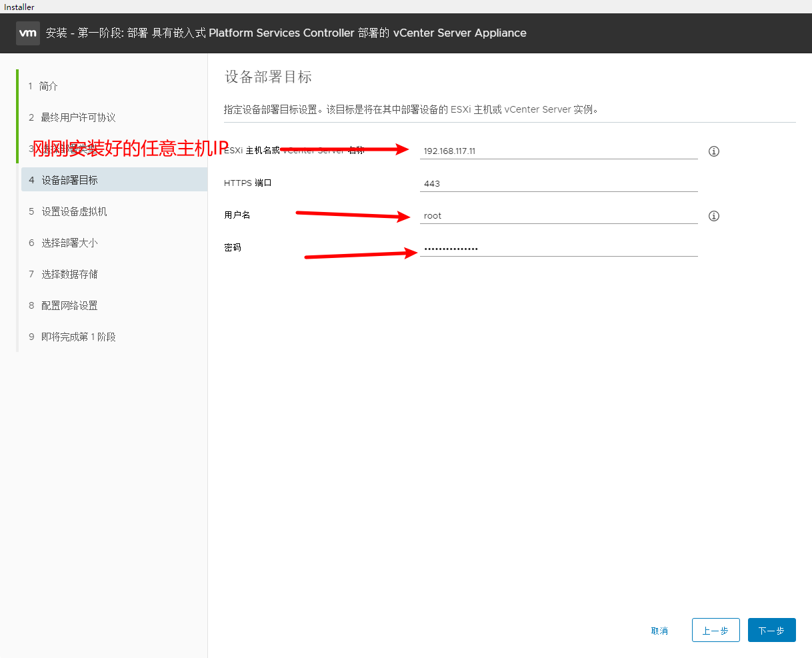Open step 6 选择部署大小

pyautogui.click(x=69, y=243)
